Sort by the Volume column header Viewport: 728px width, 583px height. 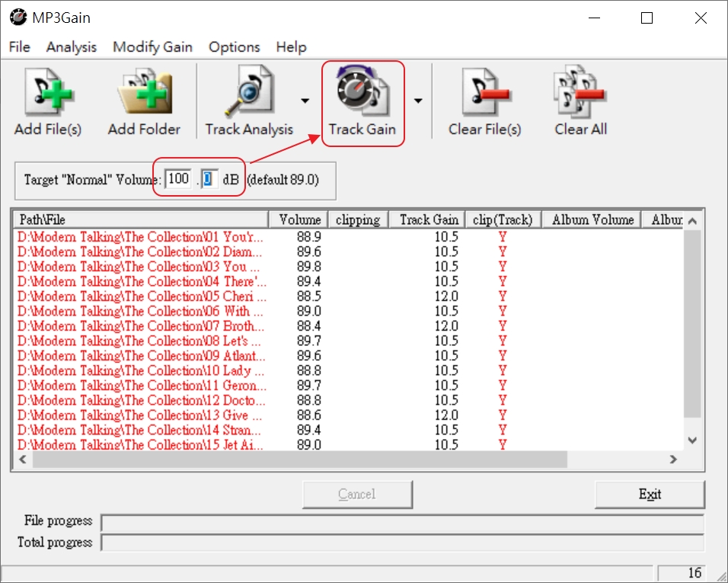point(298,219)
